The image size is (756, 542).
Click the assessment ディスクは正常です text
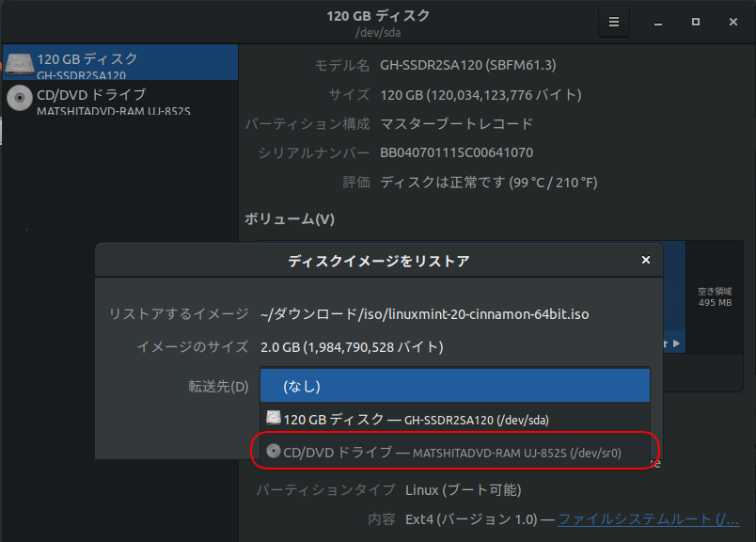click(x=489, y=183)
